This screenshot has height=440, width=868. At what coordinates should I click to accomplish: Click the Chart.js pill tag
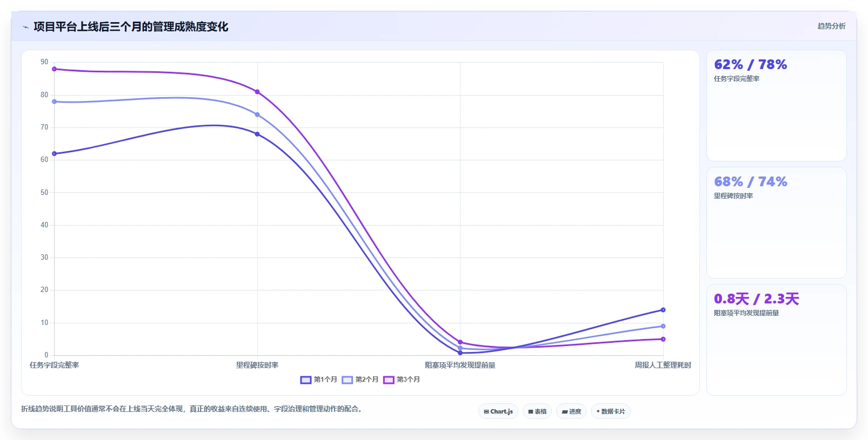pos(498,411)
